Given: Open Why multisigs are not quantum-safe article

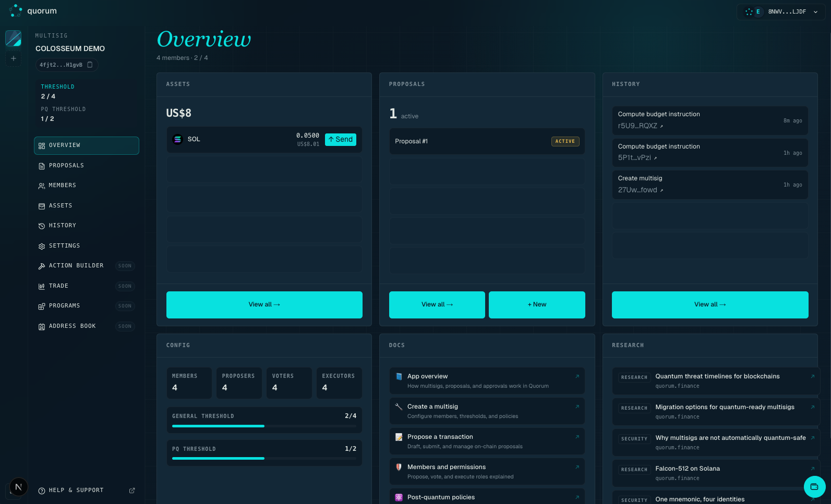Looking at the screenshot, I should [716, 442].
